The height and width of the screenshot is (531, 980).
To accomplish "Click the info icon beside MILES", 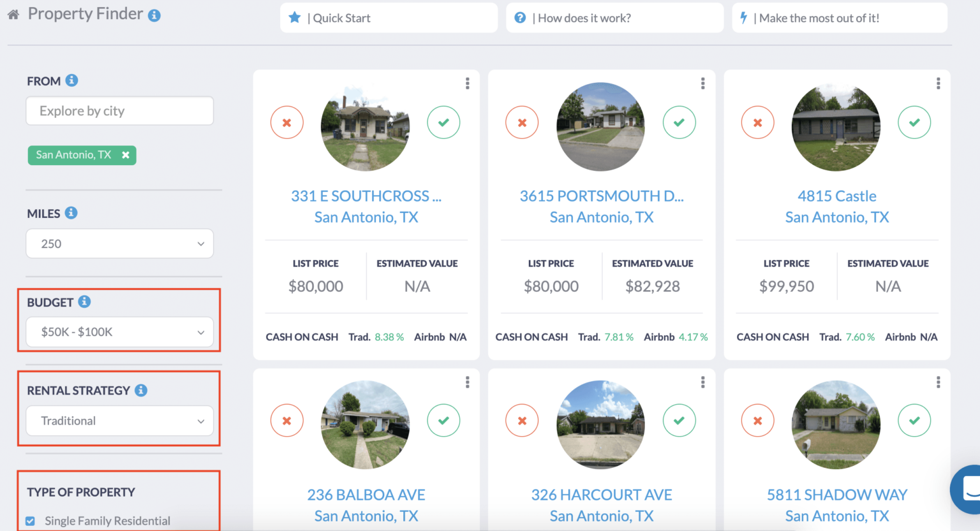I will click(x=70, y=213).
